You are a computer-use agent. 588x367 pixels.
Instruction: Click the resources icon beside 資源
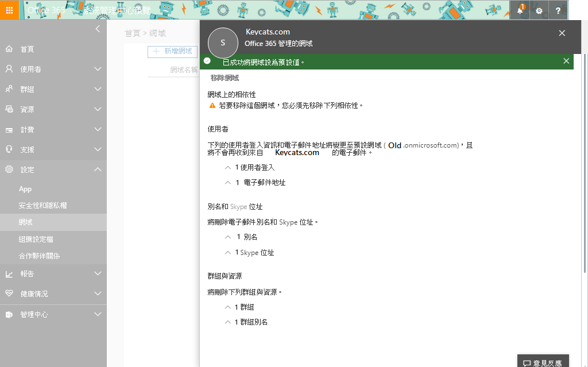[x=9, y=109]
